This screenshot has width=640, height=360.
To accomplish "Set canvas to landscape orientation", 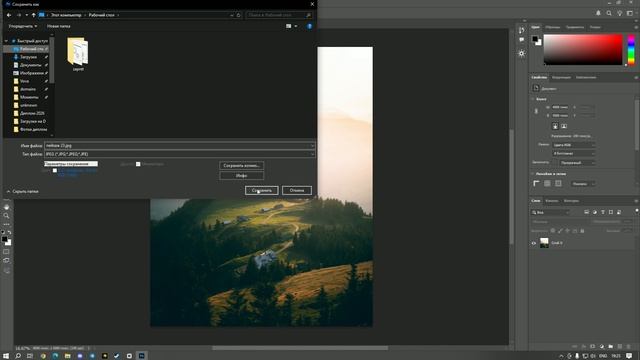I will click(564, 127).
